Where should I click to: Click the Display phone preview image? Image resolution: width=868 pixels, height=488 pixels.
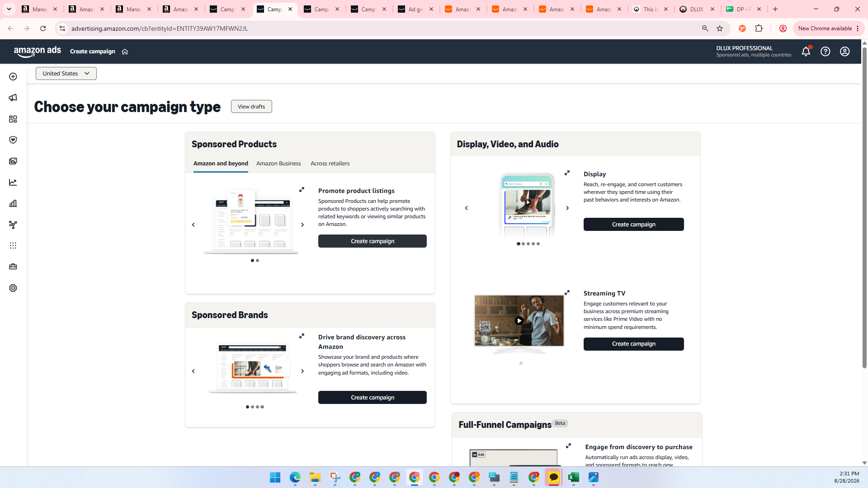click(527, 205)
